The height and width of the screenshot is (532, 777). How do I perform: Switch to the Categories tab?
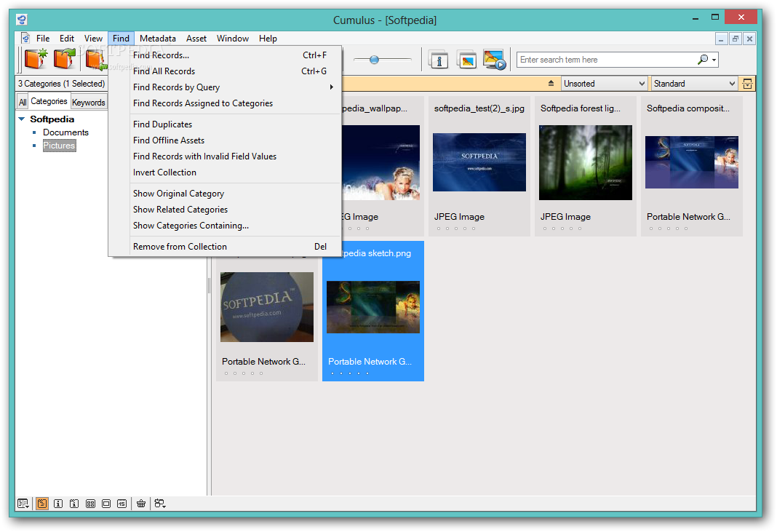pyautogui.click(x=49, y=101)
